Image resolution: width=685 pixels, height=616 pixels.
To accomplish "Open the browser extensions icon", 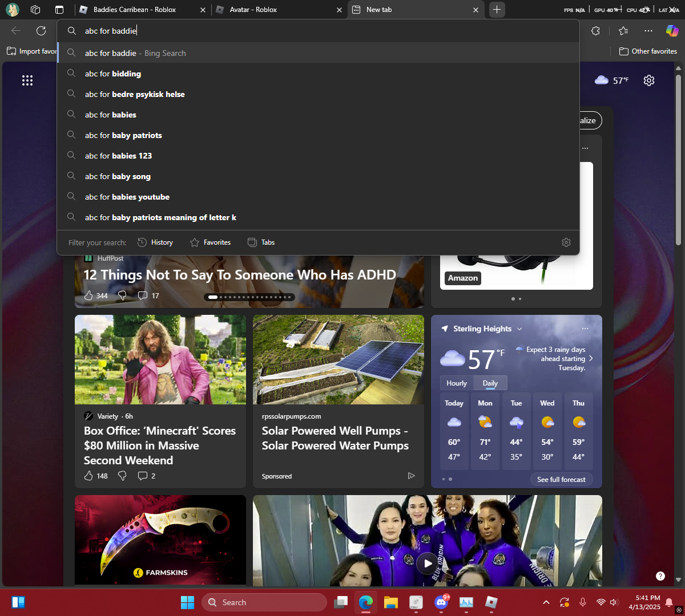I will tap(595, 31).
